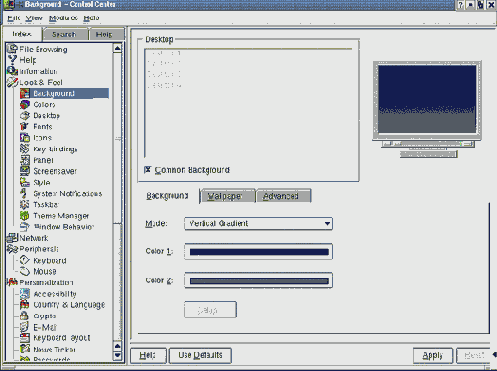Open the Mouse settings icon
Viewport: 497px width, 371px height.
point(25,271)
